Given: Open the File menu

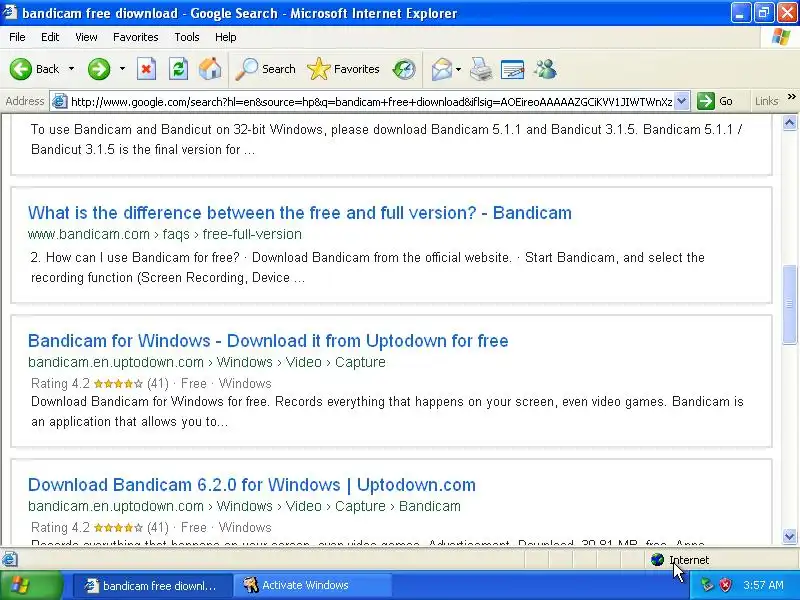Looking at the screenshot, I should tap(17, 37).
